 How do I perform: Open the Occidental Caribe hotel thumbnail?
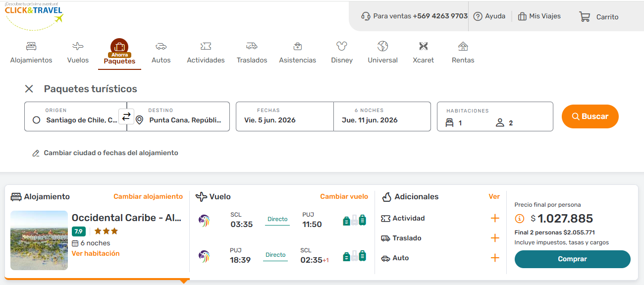coord(39,240)
